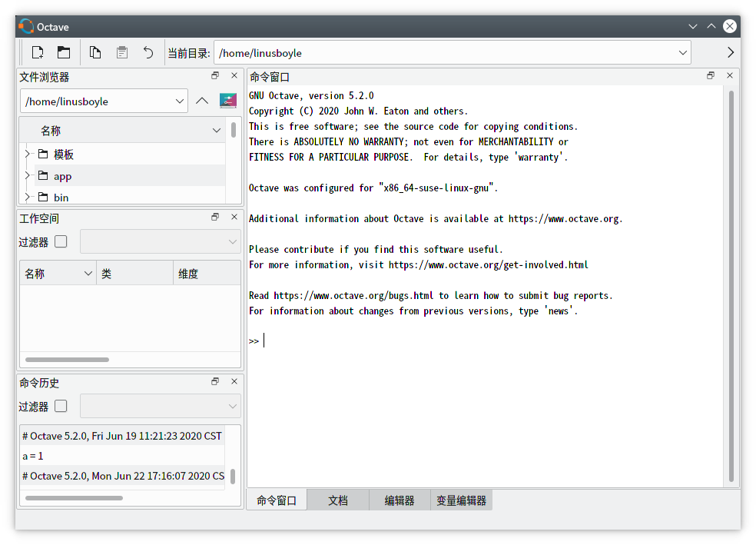This screenshot has width=756, height=545.
Task: Switch to the 变量编辑器 tab
Action: pos(461,500)
